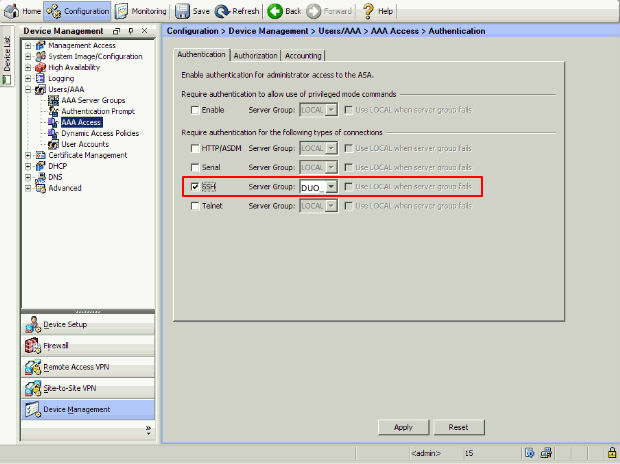Screen dimensions: 620x464
Task: Uncheck the SSH authentication checkbox
Action: coord(195,187)
